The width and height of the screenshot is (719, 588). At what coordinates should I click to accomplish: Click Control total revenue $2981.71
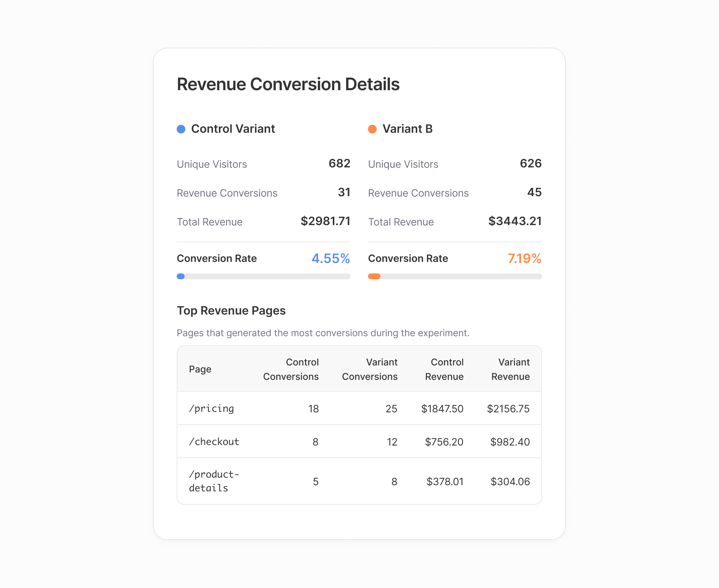tap(325, 221)
